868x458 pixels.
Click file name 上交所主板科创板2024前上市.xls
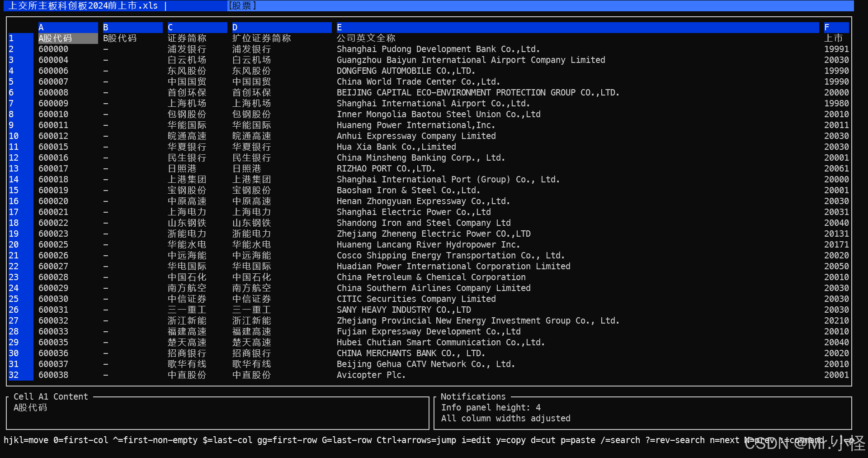coord(83,5)
